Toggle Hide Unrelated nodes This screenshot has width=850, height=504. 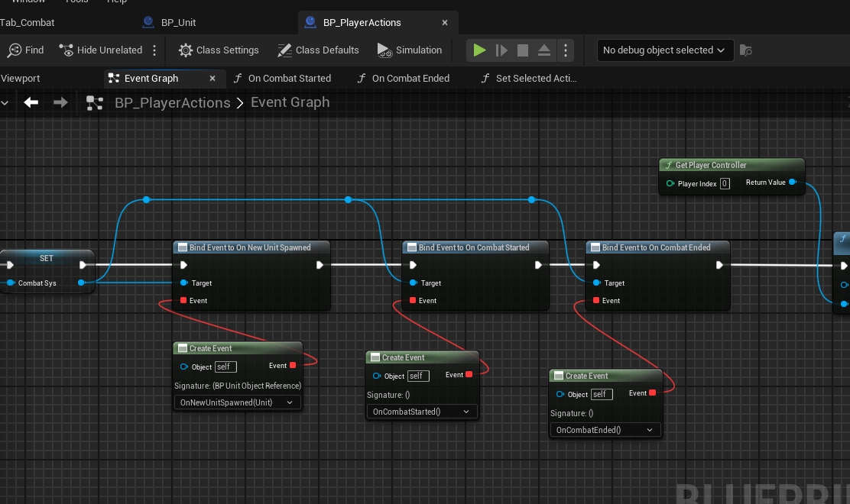[x=100, y=50]
